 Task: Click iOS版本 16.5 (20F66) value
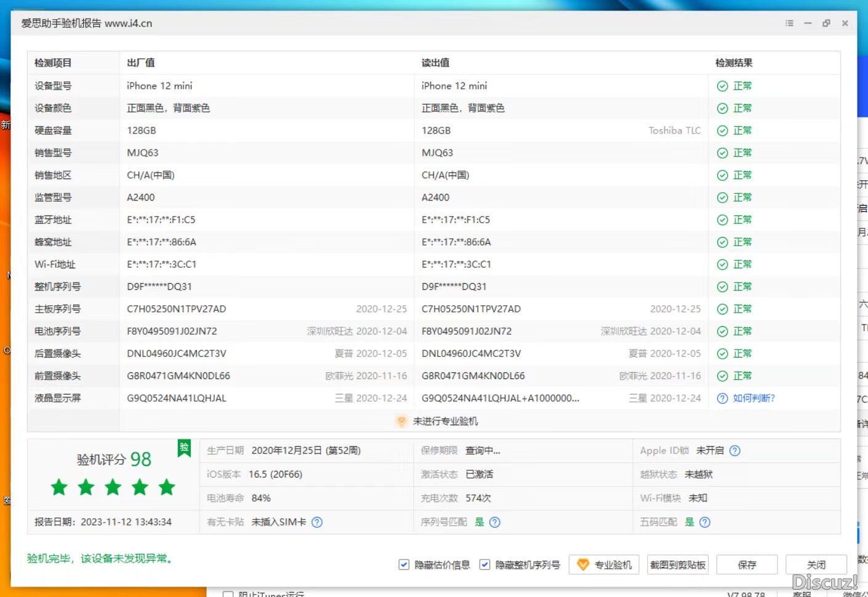click(x=275, y=475)
